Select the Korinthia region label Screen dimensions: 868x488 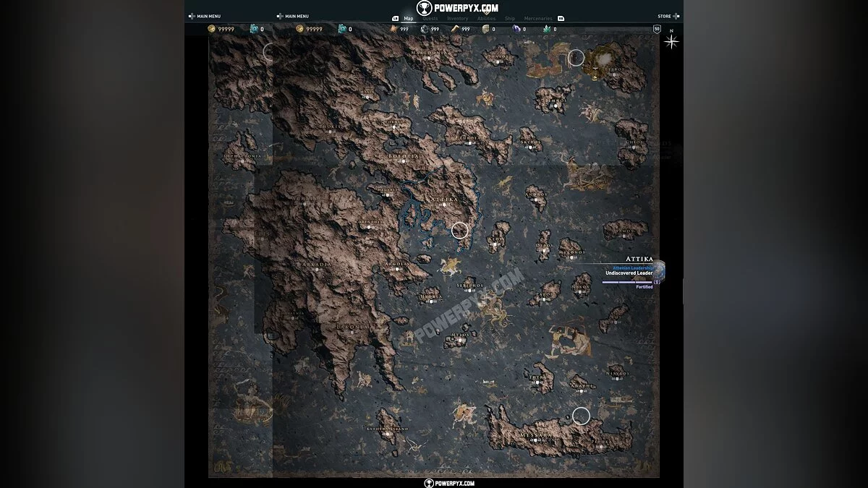369,222
